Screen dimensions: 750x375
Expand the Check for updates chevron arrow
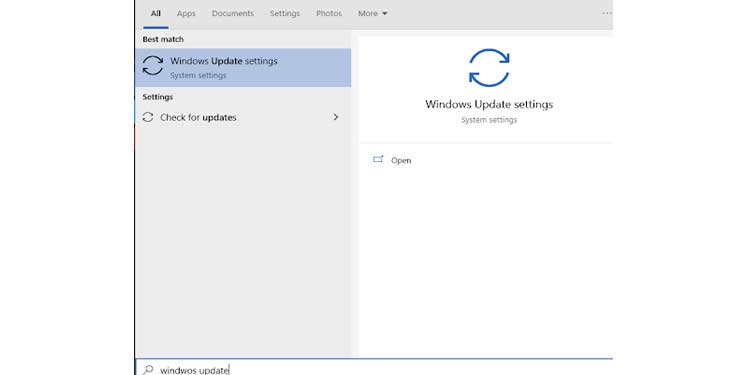coord(335,117)
